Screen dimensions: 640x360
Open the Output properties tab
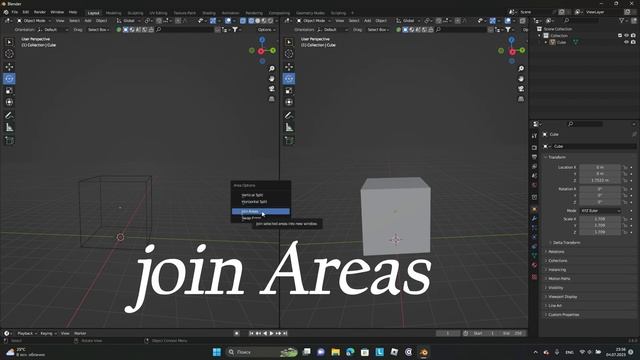pos(534,157)
